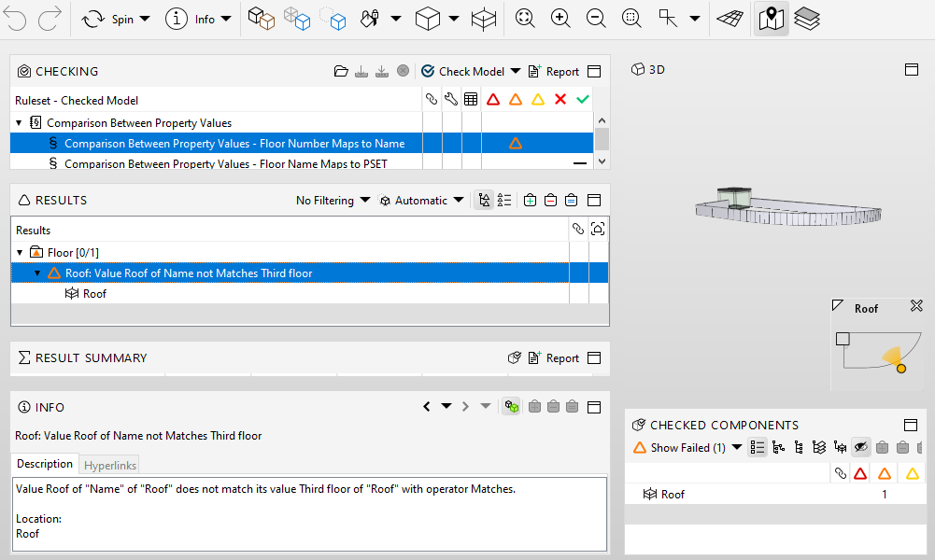The width and height of the screenshot is (935, 560).
Task: Click the red critical severity triangle column header
Action: coord(492,100)
